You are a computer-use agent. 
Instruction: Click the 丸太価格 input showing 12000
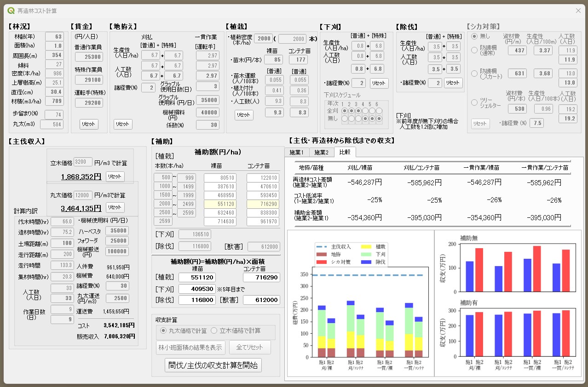[x=83, y=195]
